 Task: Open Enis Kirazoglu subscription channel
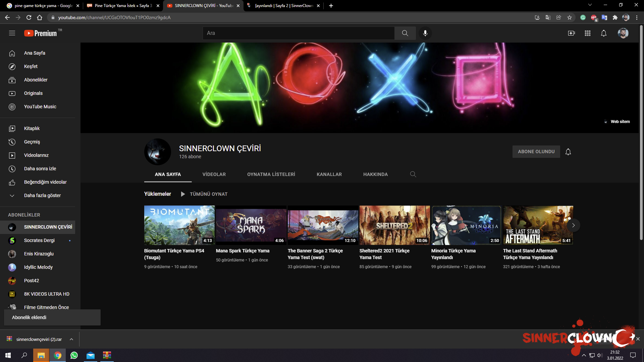pos(38,254)
